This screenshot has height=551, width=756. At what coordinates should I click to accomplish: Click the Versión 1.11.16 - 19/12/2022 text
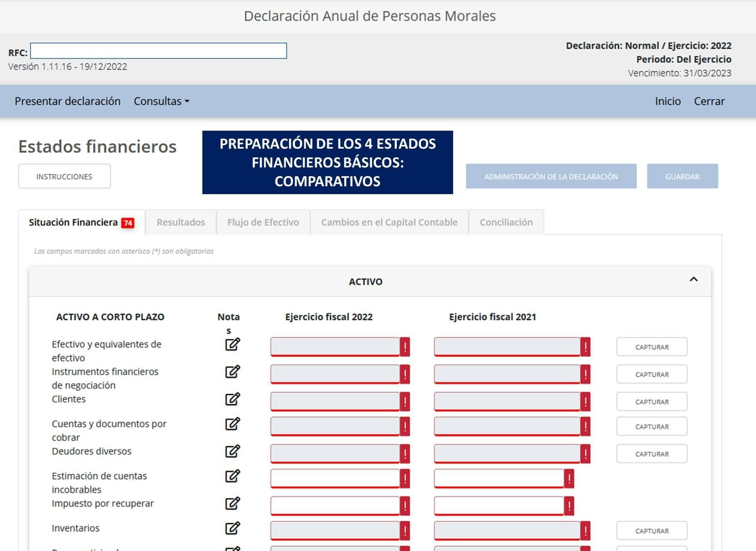68,67
